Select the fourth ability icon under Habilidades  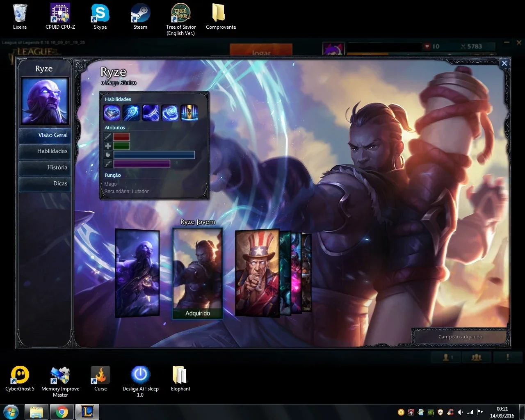[170, 113]
